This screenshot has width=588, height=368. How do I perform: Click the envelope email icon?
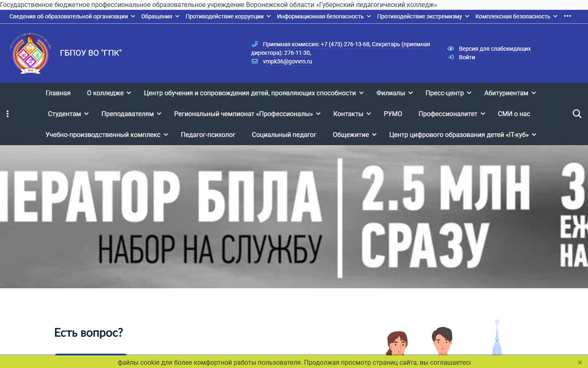255,61
